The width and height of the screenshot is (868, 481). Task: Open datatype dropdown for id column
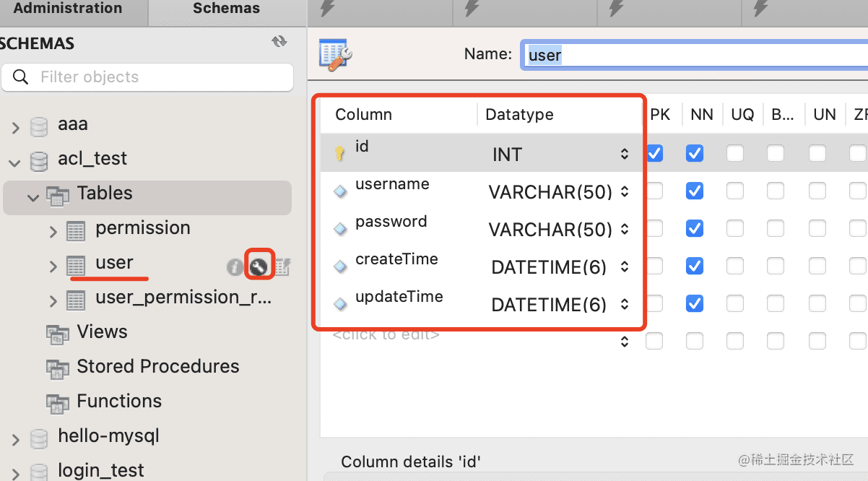[x=624, y=154]
